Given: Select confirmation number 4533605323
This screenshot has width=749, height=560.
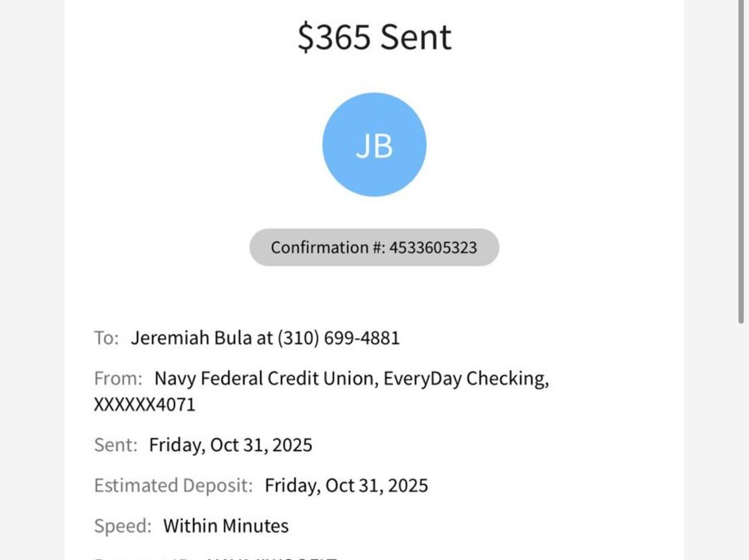Looking at the screenshot, I should (x=433, y=247).
